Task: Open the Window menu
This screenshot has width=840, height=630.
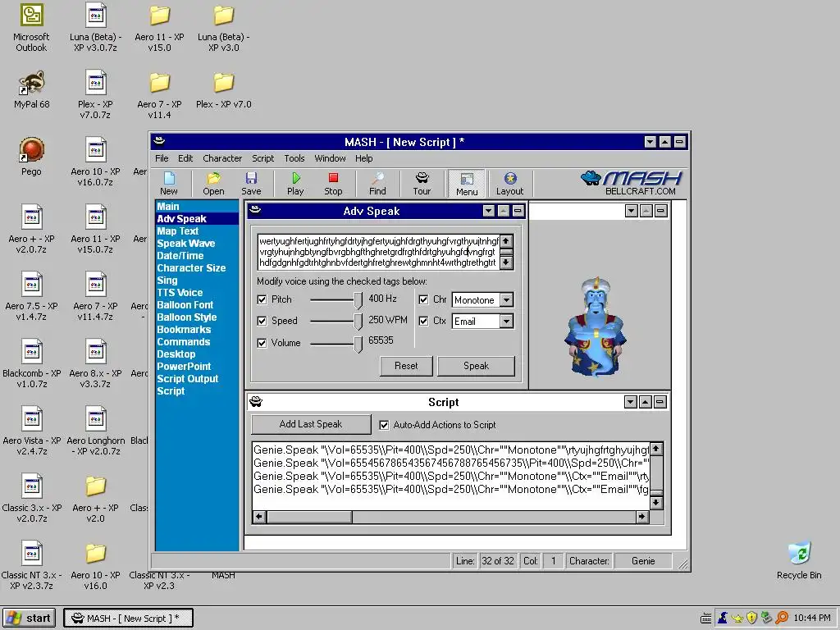Action: point(330,158)
